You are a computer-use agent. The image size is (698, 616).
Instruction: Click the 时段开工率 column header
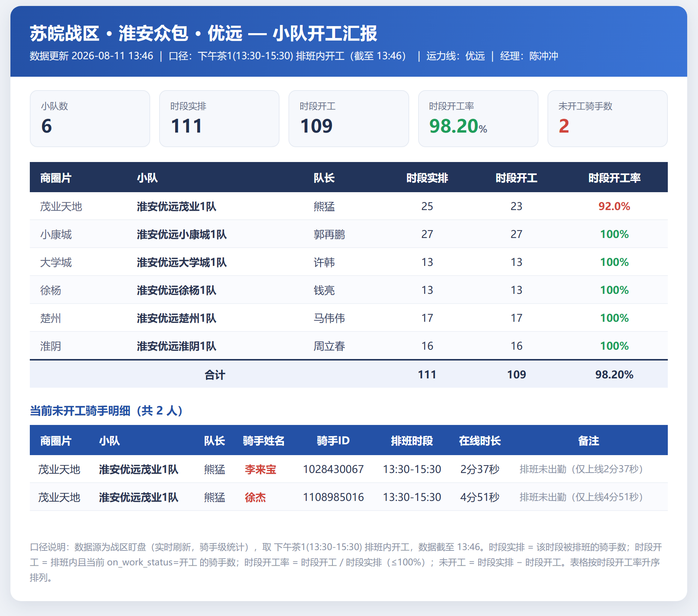(614, 178)
